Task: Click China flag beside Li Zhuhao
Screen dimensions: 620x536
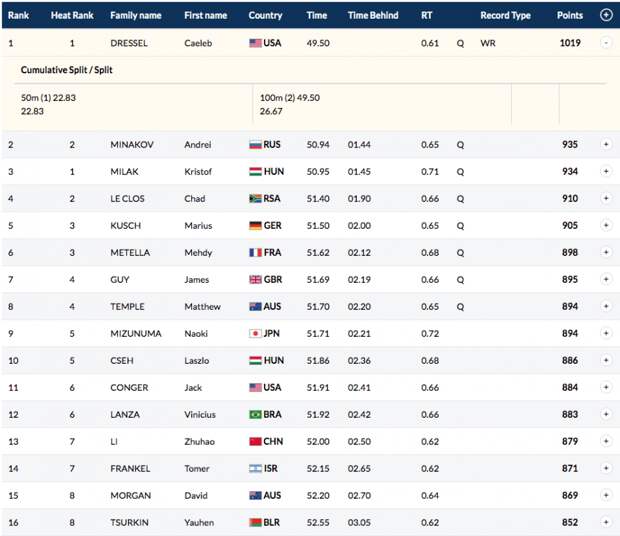Action: click(x=255, y=442)
